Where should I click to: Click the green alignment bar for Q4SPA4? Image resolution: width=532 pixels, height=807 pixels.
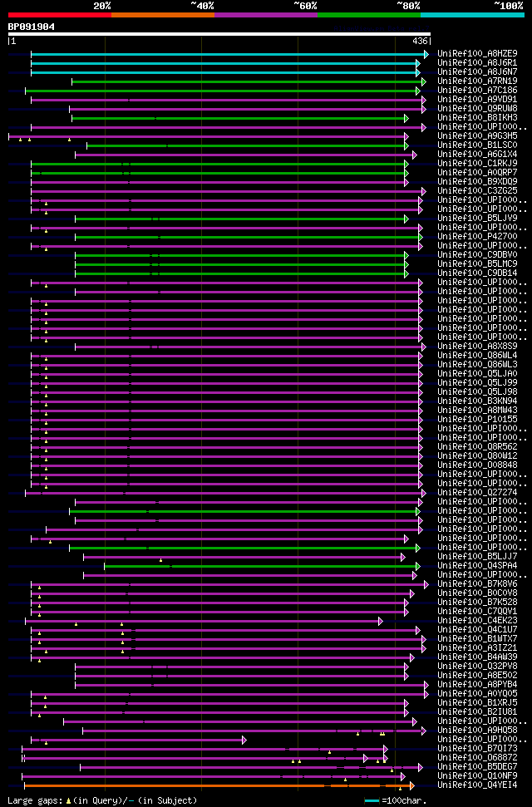pyautogui.click(x=262, y=566)
